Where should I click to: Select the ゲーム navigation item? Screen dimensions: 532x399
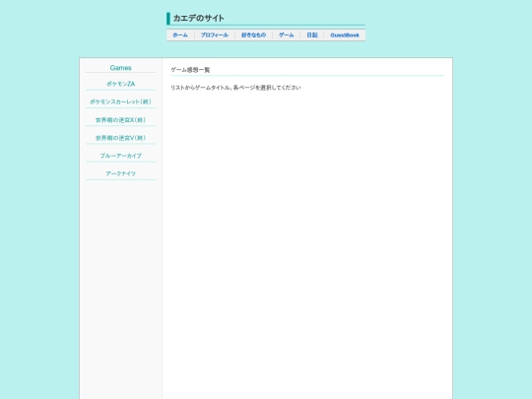pos(286,35)
